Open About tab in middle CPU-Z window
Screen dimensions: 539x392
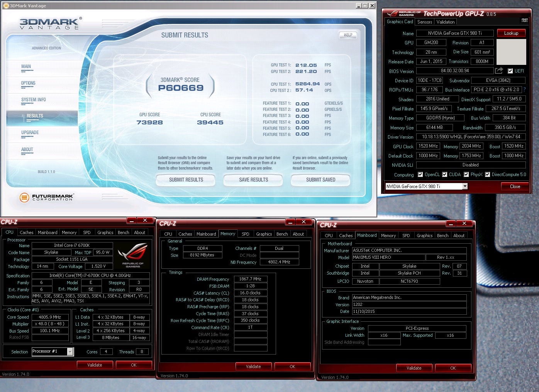click(298, 234)
